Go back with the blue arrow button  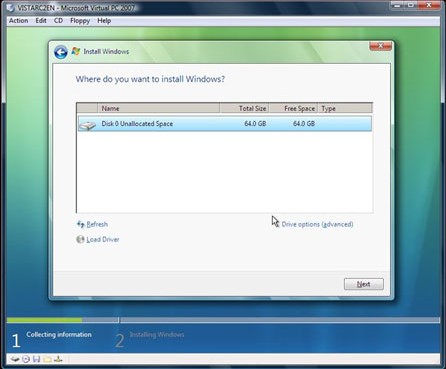coord(61,52)
